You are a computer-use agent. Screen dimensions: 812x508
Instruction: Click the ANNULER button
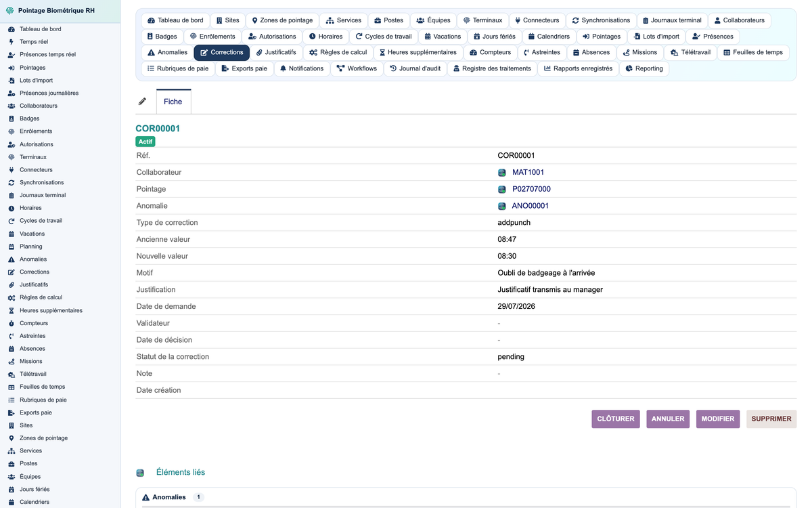tap(668, 419)
